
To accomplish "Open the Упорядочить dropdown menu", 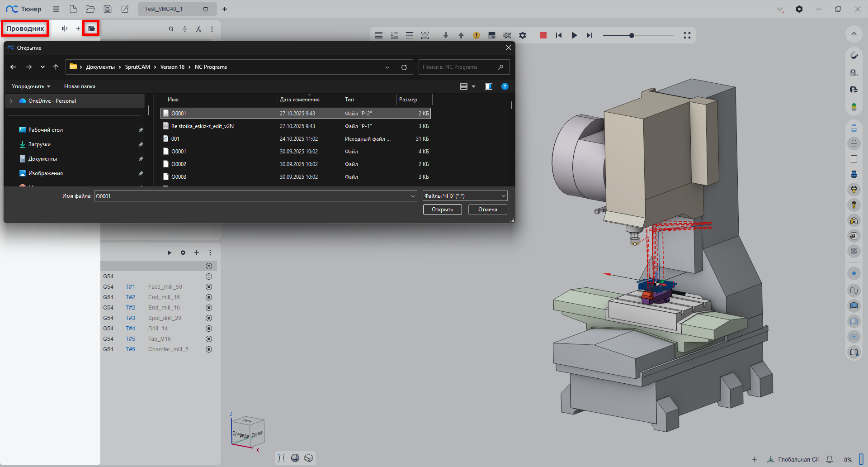I will click(x=31, y=86).
